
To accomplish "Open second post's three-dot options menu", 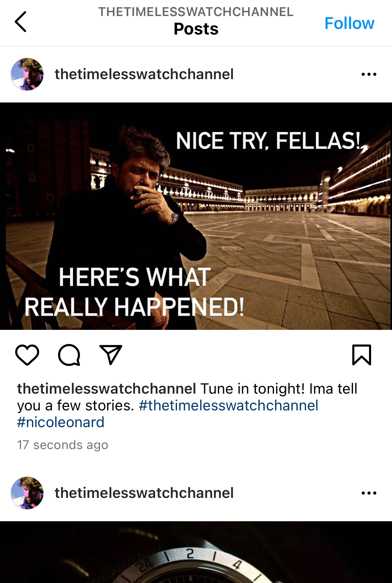I will [x=369, y=493].
